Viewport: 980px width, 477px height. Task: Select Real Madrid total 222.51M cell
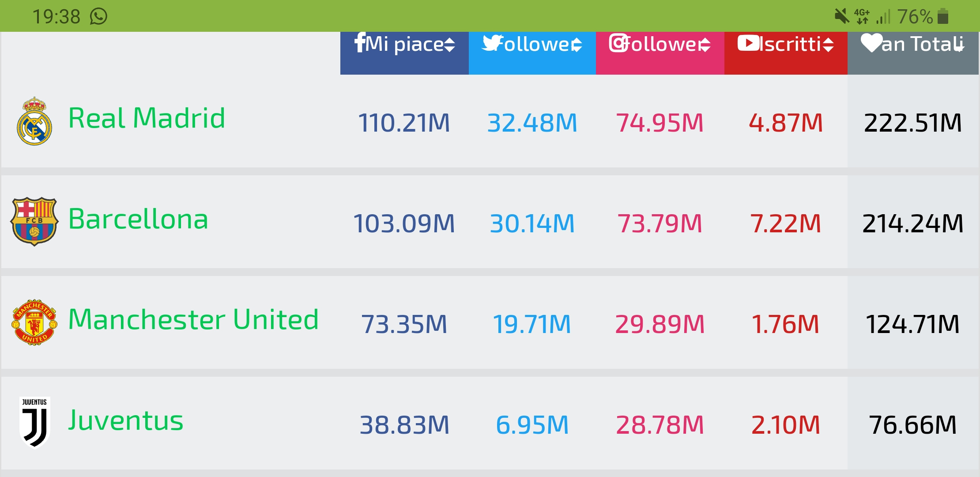click(x=912, y=122)
